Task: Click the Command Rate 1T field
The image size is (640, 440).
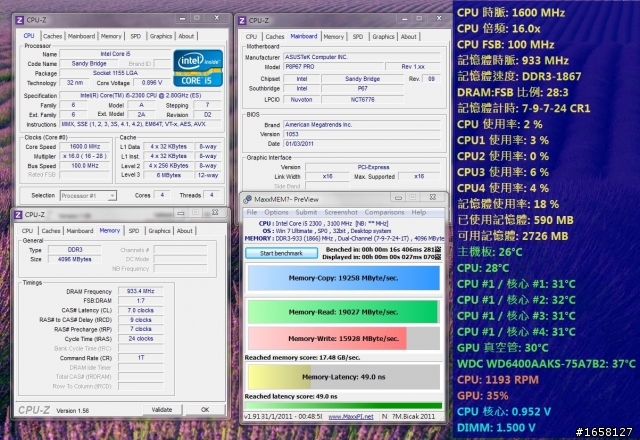Action: [x=140, y=358]
